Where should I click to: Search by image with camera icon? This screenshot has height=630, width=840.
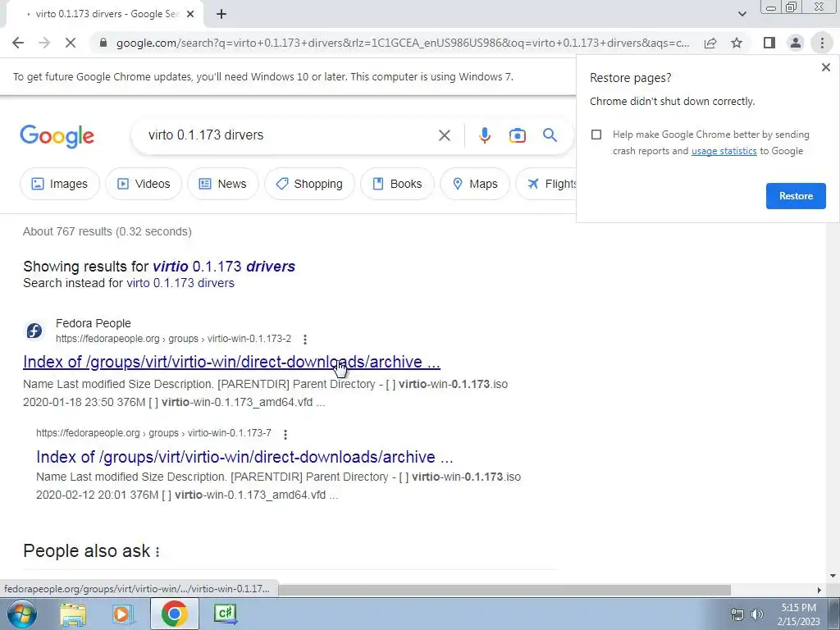click(x=517, y=135)
